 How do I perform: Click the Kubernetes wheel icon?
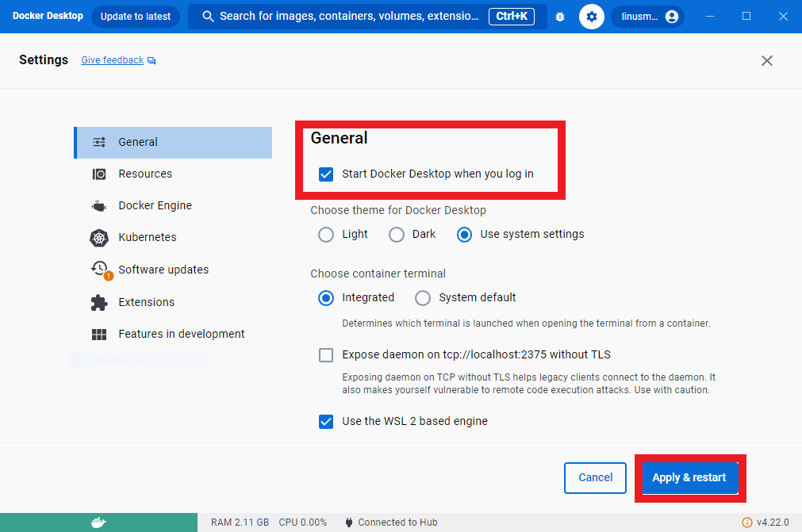point(99,238)
